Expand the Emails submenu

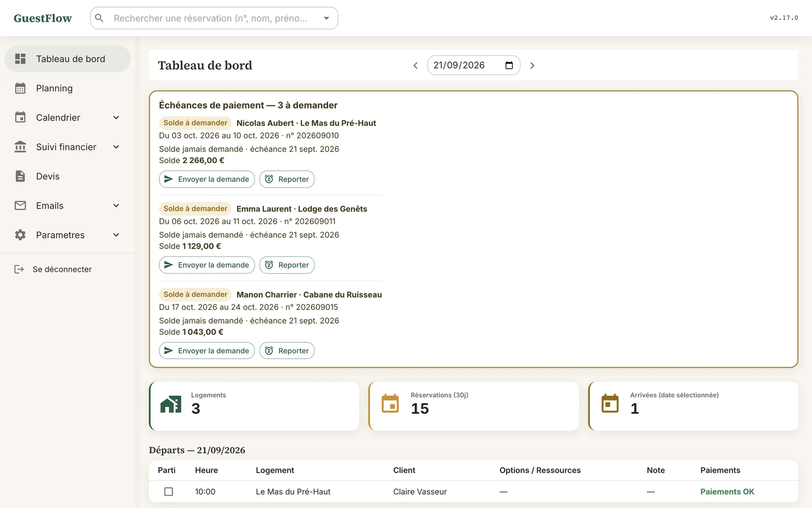click(116, 206)
